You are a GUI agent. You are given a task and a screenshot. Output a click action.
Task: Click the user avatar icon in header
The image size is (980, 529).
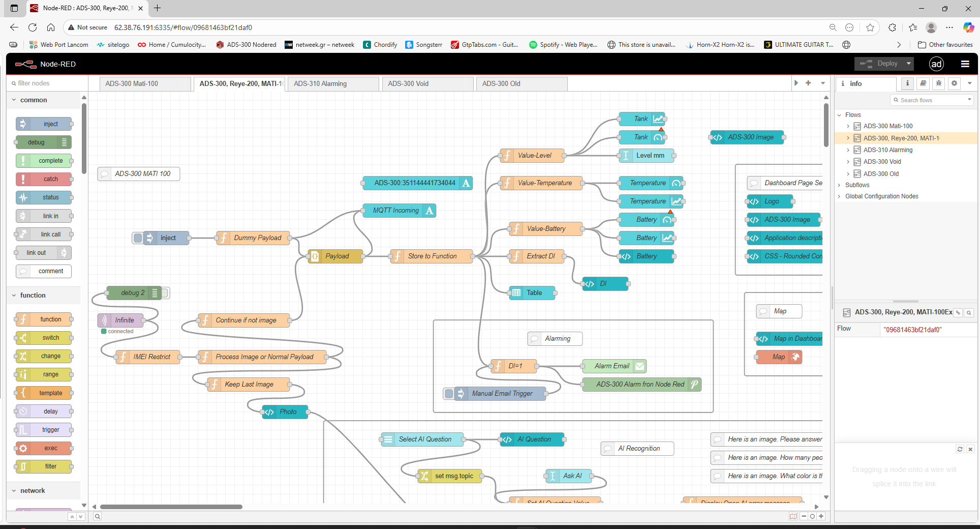[936, 64]
